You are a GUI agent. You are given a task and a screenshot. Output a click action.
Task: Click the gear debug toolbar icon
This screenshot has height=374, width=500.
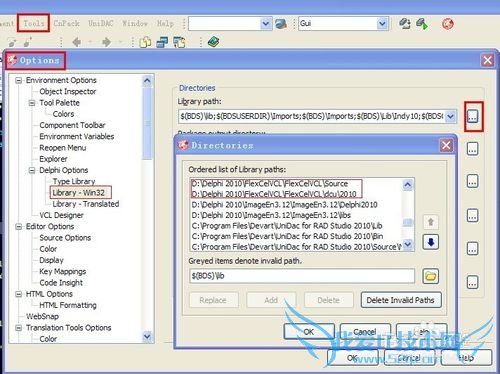(x=405, y=24)
